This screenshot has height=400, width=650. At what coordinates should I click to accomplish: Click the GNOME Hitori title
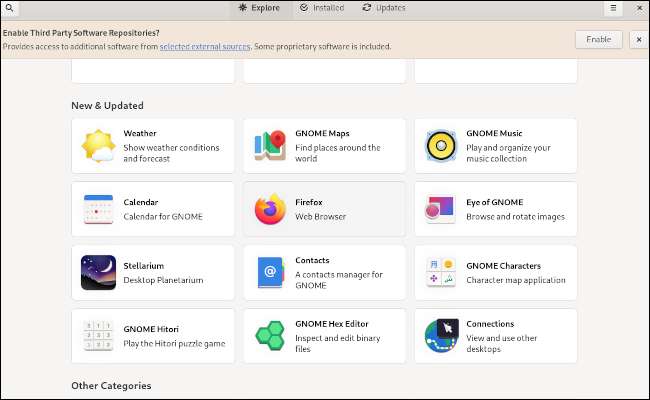tap(151, 329)
